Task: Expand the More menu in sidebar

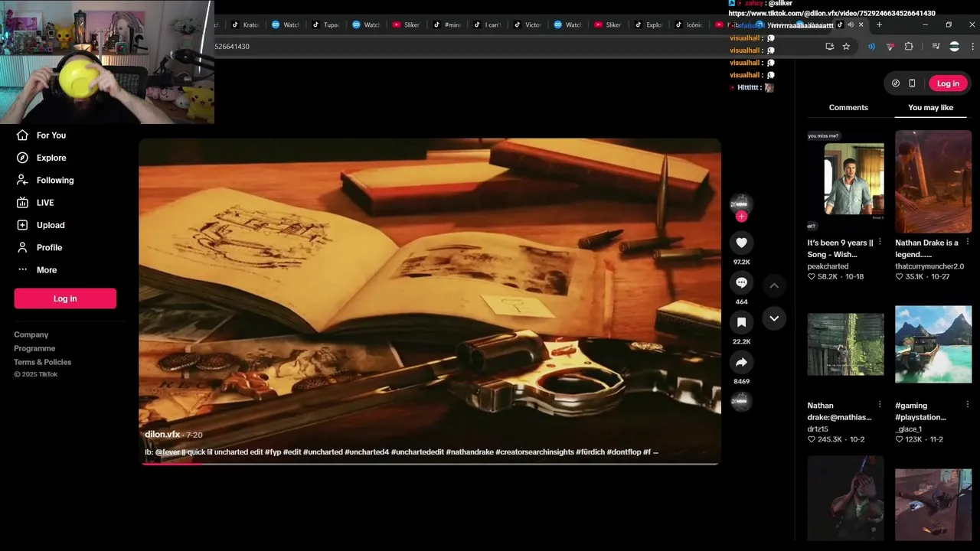Action: point(38,270)
